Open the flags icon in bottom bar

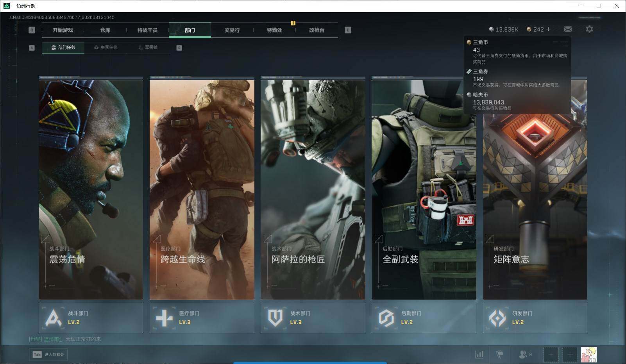(499, 354)
